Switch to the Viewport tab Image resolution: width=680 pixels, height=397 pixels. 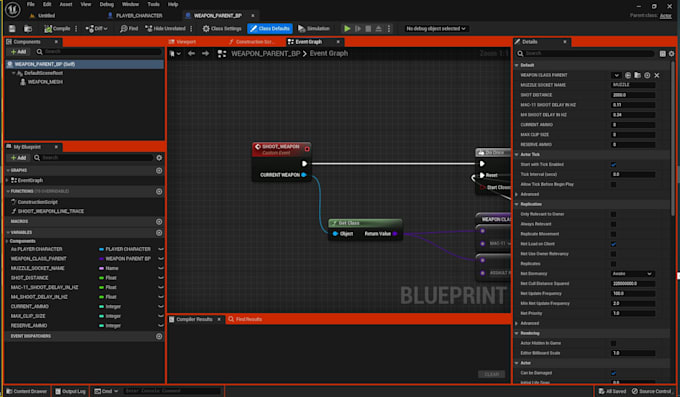[182, 42]
